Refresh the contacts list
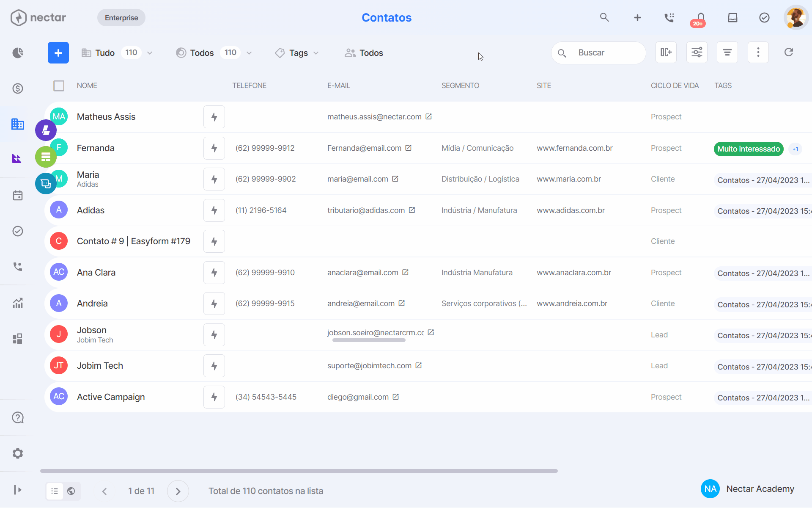This screenshot has width=812, height=508. coord(789,52)
